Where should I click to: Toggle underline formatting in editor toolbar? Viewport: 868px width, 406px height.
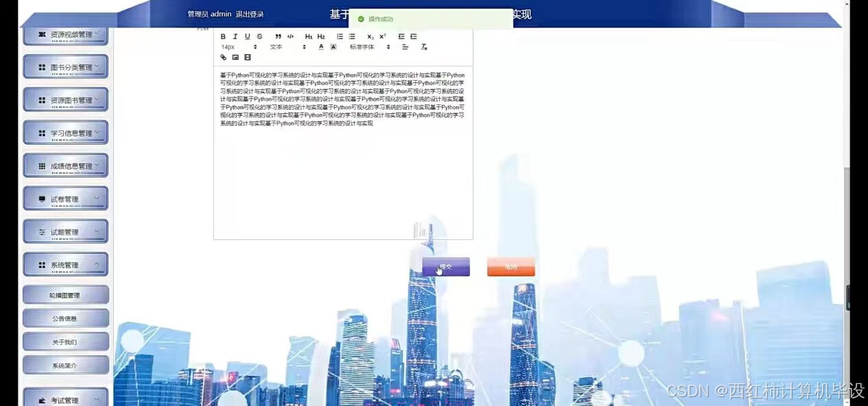[x=248, y=36]
